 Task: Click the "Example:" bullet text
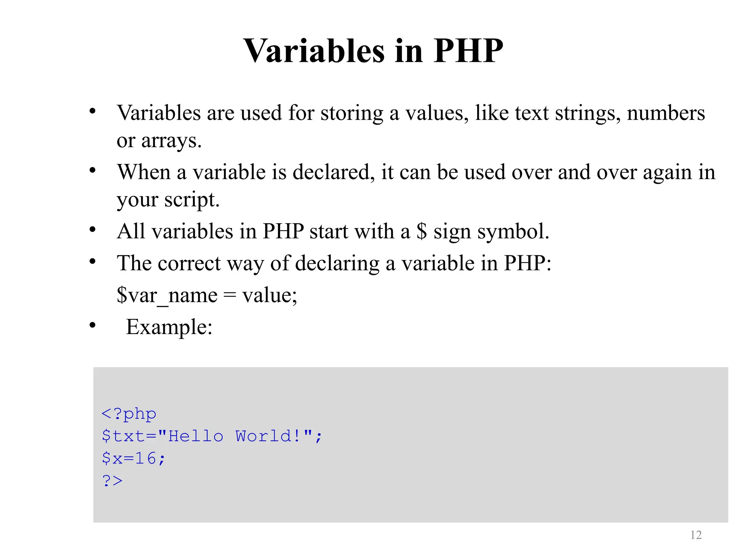point(169,327)
